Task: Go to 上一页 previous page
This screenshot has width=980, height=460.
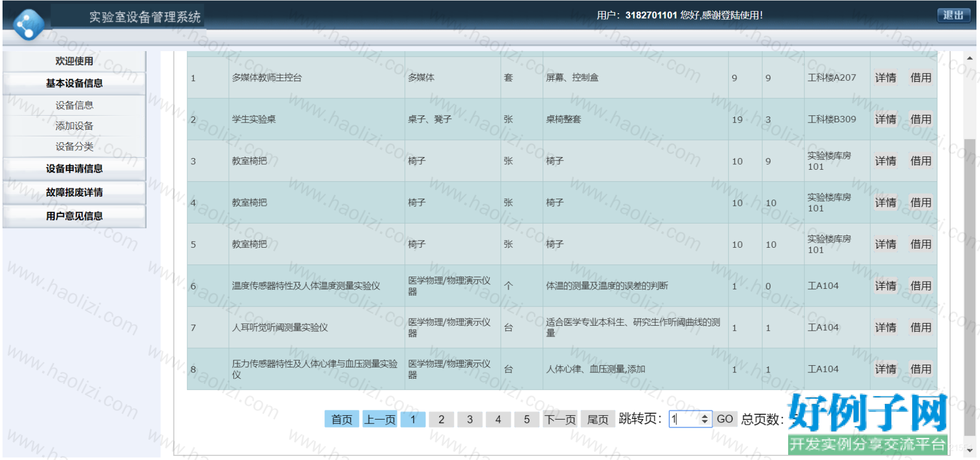Action: tap(380, 419)
